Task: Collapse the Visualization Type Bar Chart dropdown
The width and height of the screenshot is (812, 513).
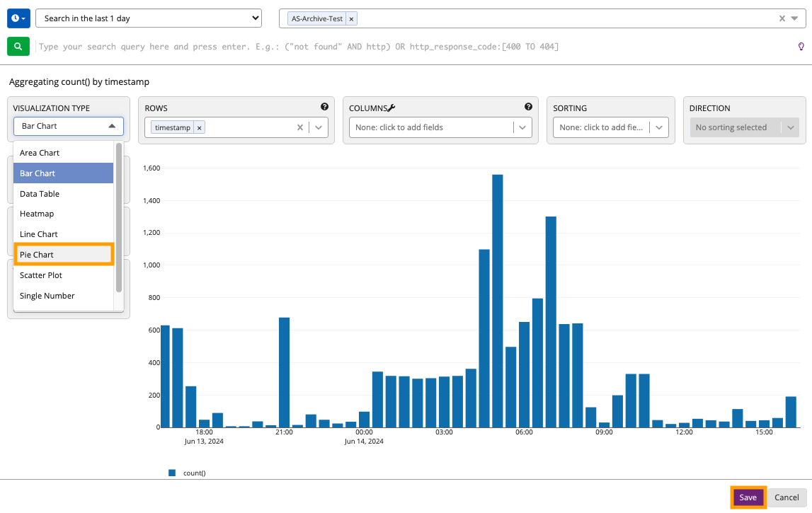Action: click(x=69, y=126)
